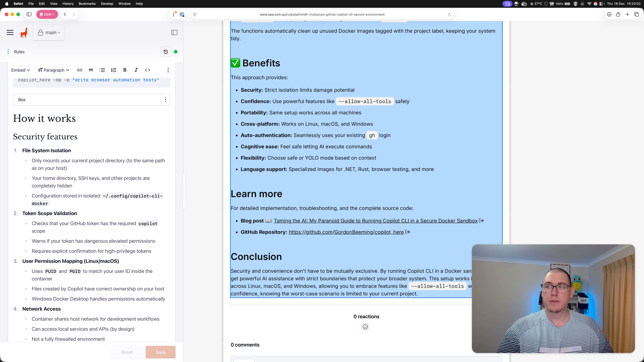Open the Safari share sheet
644x362 pixels.
click(x=618, y=14)
